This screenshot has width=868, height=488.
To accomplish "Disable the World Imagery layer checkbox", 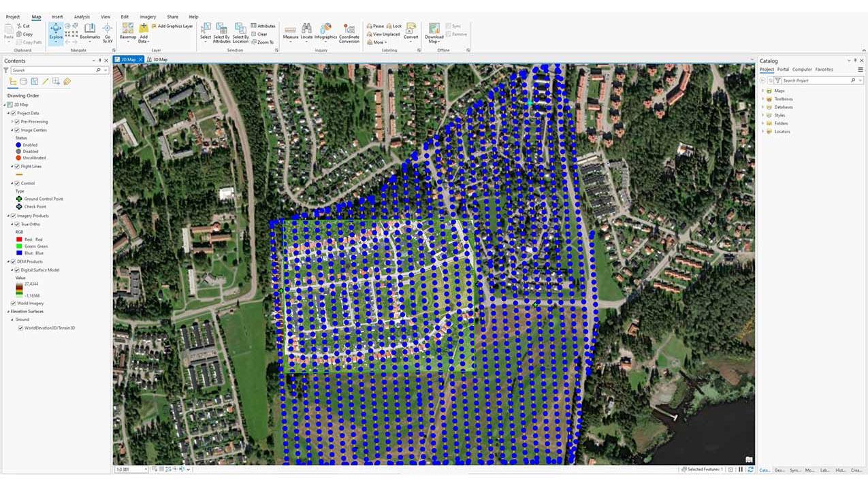I will point(14,303).
